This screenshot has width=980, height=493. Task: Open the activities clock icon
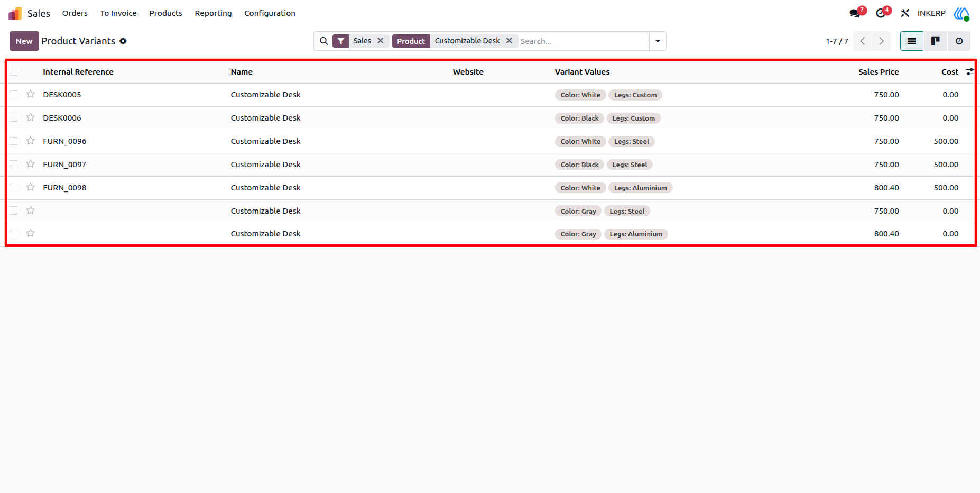pyautogui.click(x=881, y=13)
